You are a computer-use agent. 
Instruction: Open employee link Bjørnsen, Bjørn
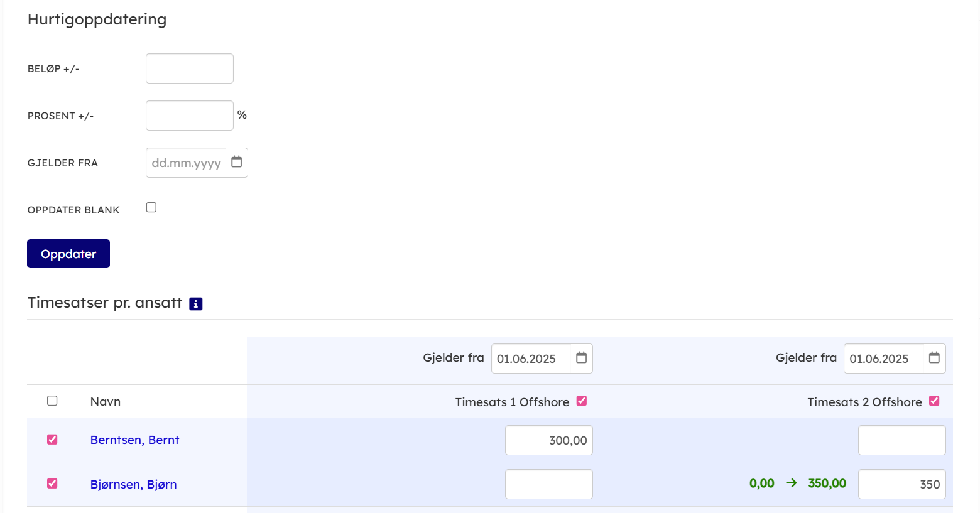[133, 484]
